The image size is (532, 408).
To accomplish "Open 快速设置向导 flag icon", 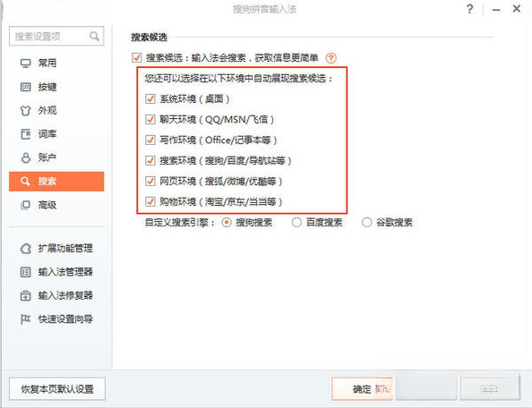I will [25, 319].
